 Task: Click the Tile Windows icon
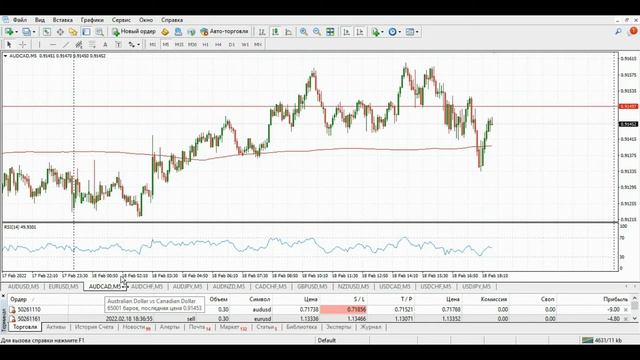point(330,32)
